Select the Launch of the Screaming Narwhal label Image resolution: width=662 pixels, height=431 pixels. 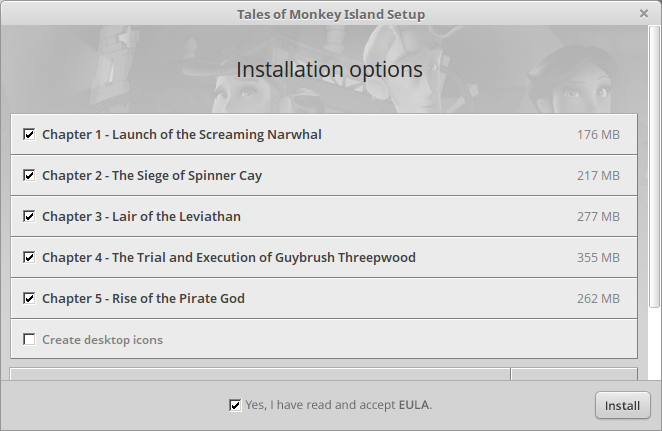182,134
